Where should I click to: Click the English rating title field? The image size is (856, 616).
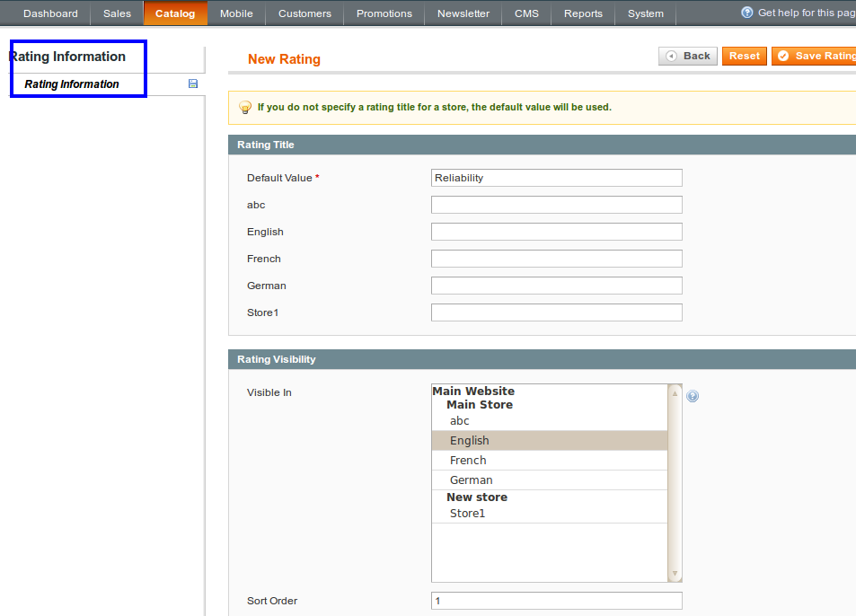556,232
